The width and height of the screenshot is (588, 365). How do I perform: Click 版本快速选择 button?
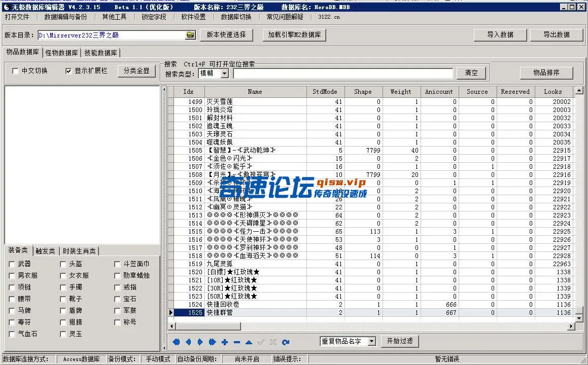[x=226, y=35]
